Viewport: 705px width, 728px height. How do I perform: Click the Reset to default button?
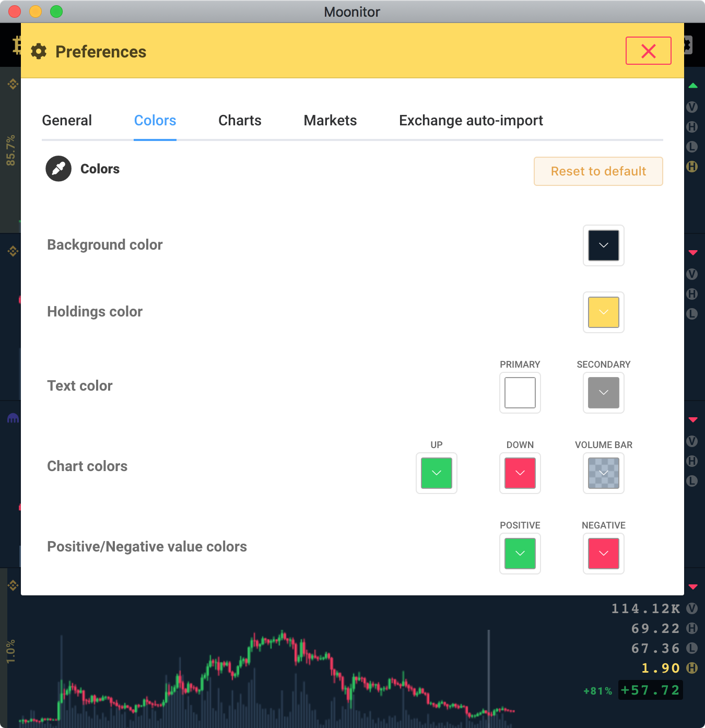click(x=598, y=171)
